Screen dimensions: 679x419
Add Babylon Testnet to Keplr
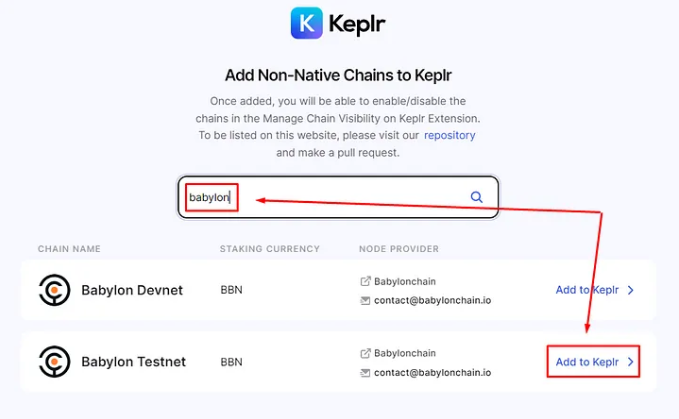(x=595, y=362)
